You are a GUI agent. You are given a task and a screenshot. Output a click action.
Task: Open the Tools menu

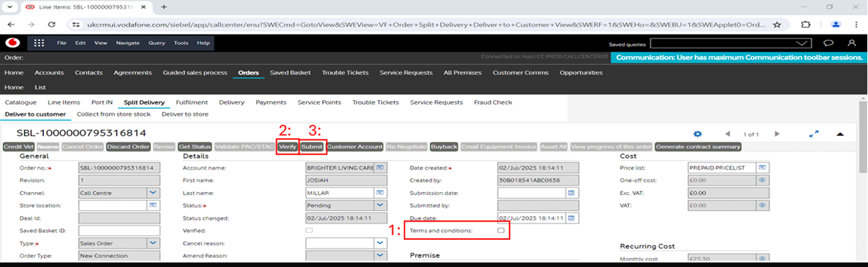click(181, 43)
